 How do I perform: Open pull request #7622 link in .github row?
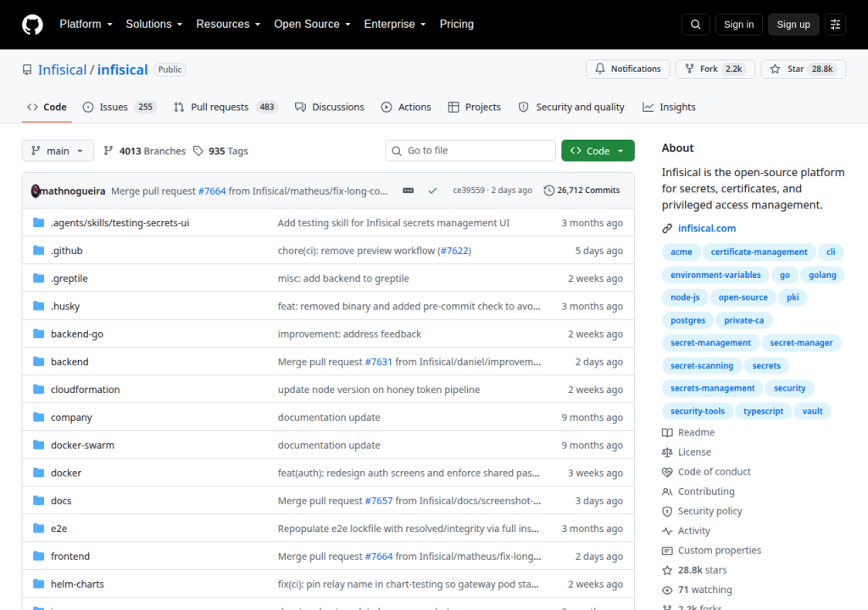[454, 251]
